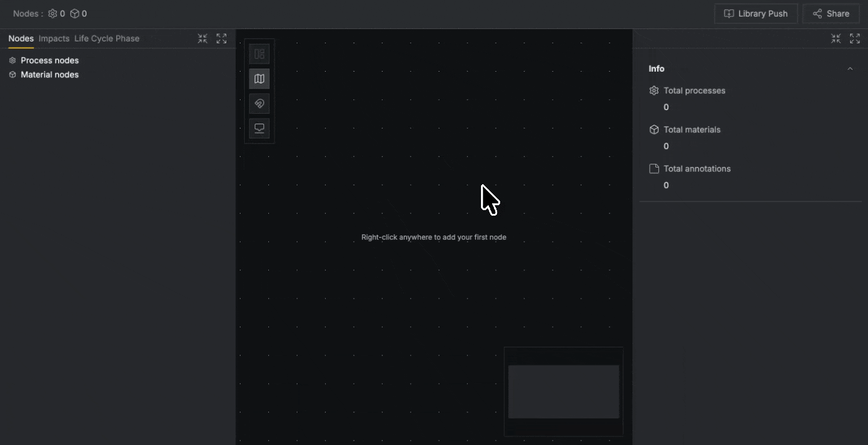Expand the right Info panel with expand-arrows icon
This screenshot has width=868, height=445.
click(855, 38)
